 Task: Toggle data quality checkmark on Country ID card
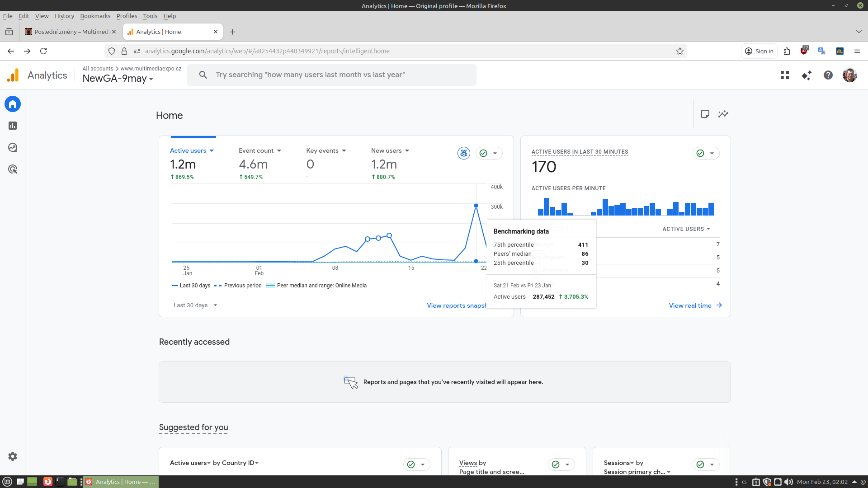point(411,465)
